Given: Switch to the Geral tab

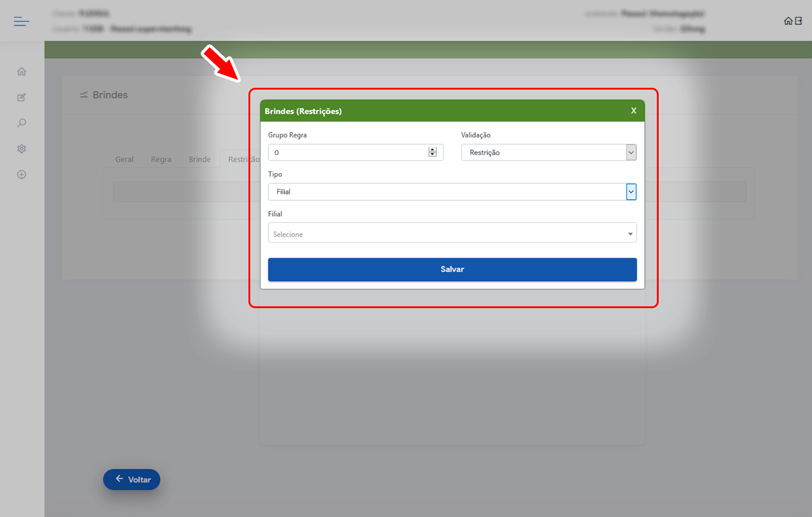Looking at the screenshot, I should point(124,159).
